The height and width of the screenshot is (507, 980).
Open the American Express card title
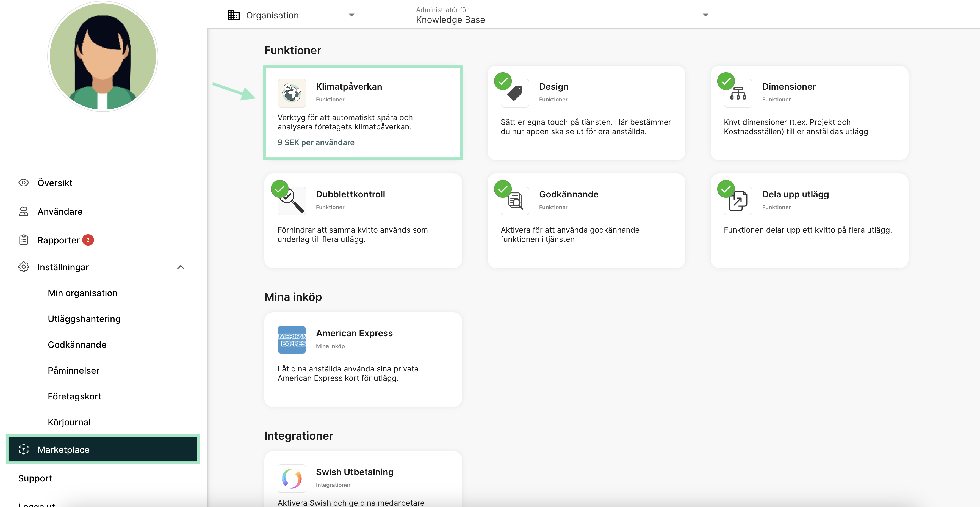click(x=354, y=334)
